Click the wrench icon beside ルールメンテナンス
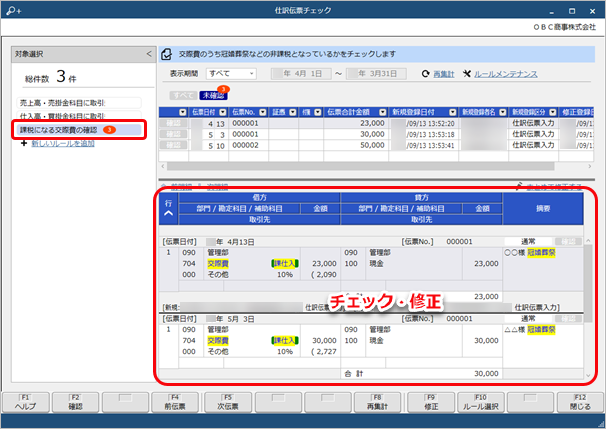 467,73
